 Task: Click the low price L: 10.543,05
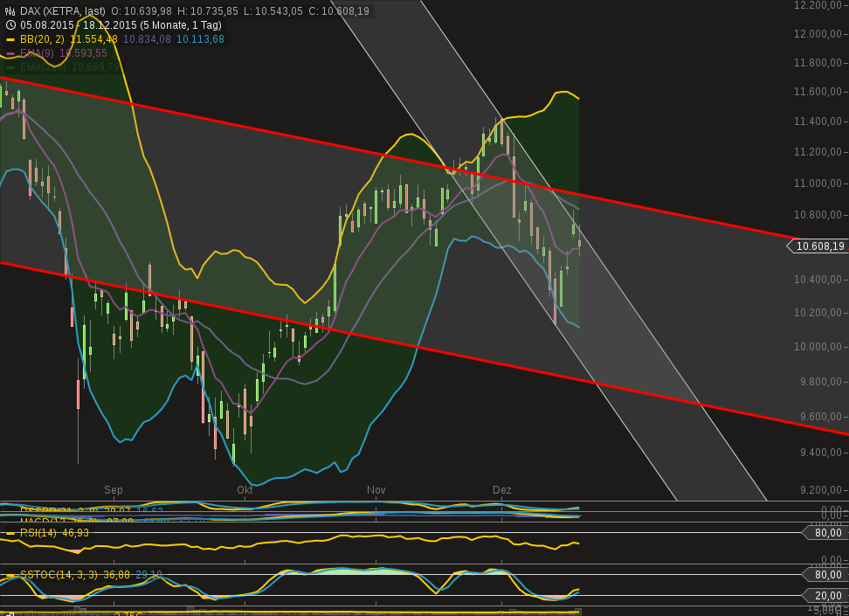pyautogui.click(x=273, y=10)
